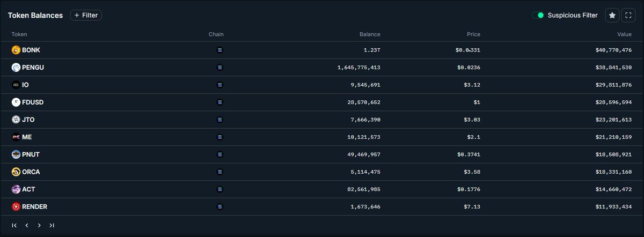The height and width of the screenshot is (237, 644).
Task: Sort by the Chain column header
Action: pyautogui.click(x=216, y=34)
